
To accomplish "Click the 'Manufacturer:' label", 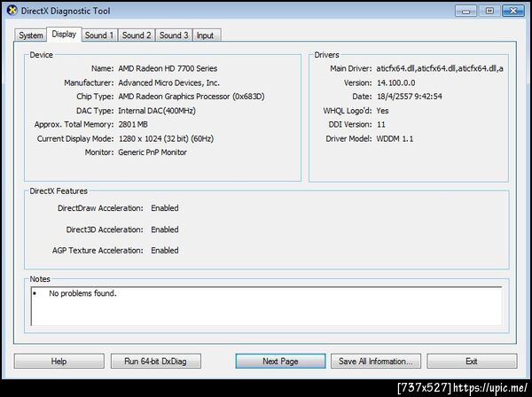I will point(89,82).
